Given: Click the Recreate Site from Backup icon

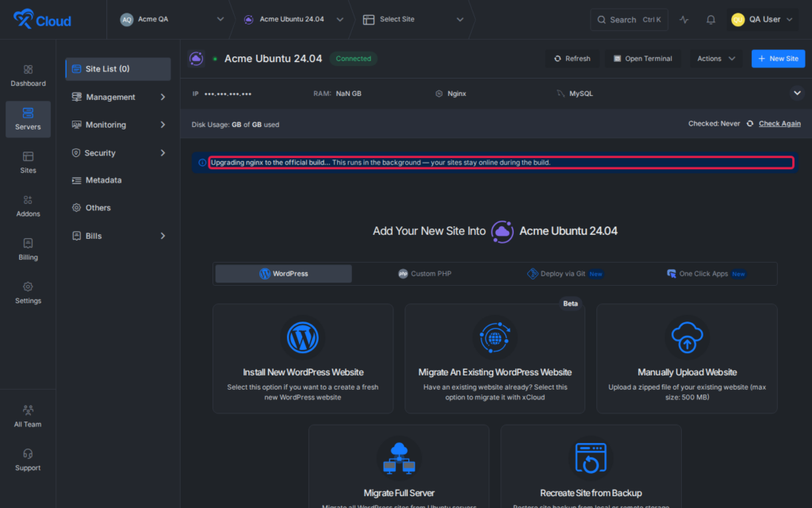Looking at the screenshot, I should 591,458.
